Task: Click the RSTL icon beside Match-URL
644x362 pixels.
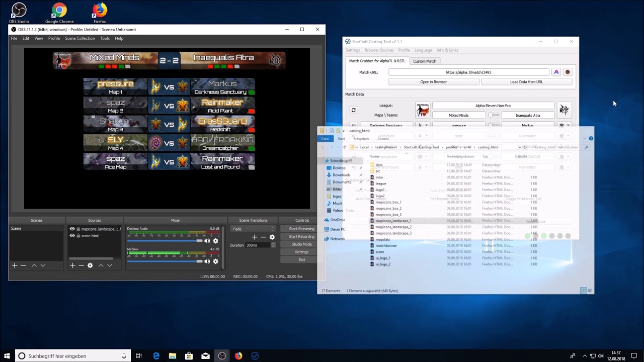Action: [568, 72]
